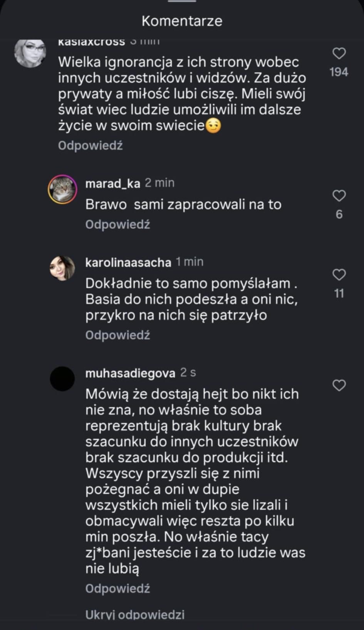Like karolinaasacha's comment heart icon
This screenshot has height=630, width=364.
[x=339, y=275]
